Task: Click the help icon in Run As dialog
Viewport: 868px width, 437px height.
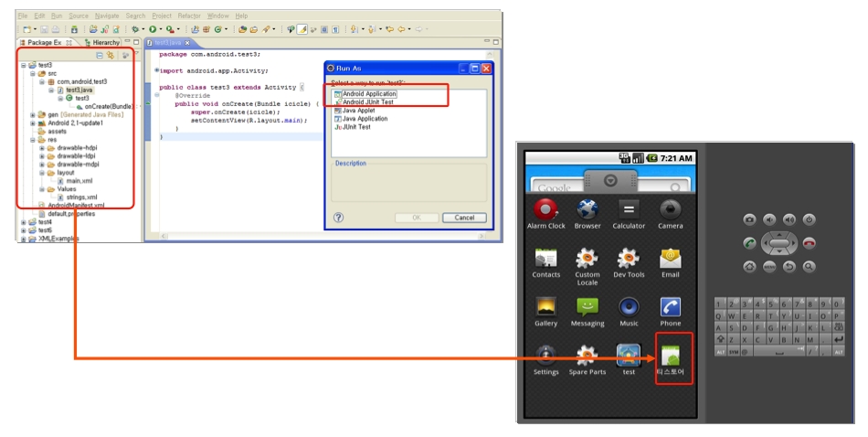Action: pos(339,218)
